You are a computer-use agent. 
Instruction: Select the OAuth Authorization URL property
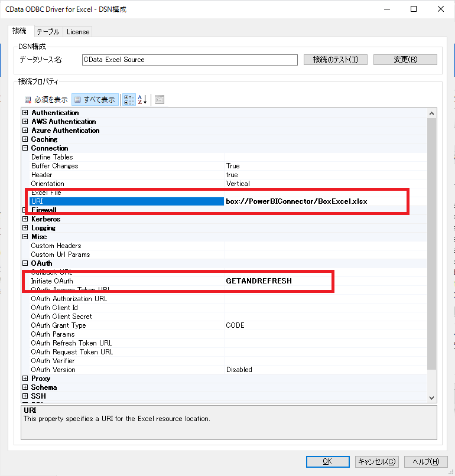[126, 299]
